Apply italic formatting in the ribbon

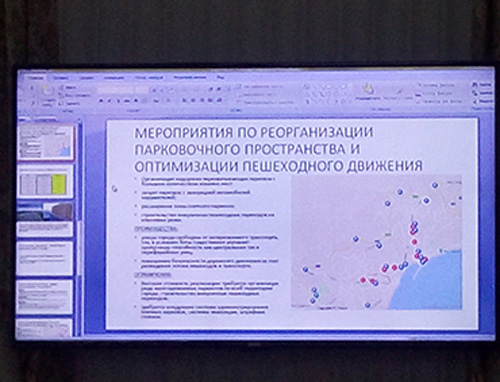[x=110, y=100]
